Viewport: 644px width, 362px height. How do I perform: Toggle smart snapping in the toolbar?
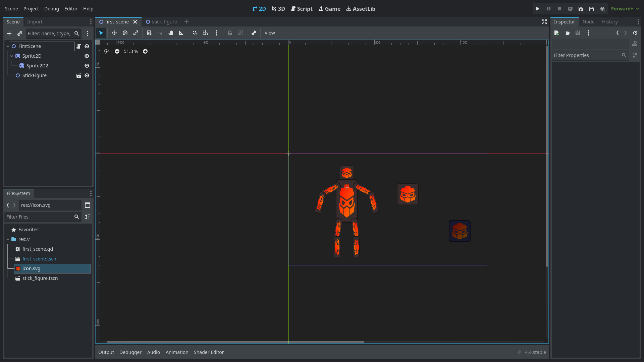pos(195,33)
